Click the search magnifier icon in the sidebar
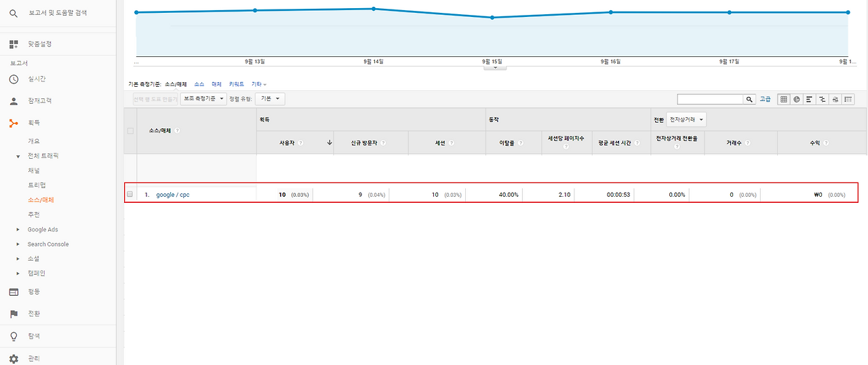 [x=14, y=13]
